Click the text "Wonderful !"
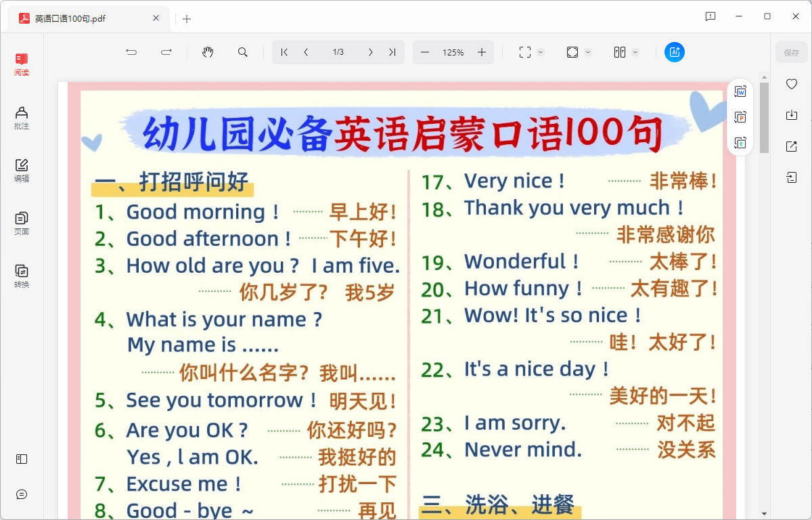This screenshot has height=520, width=812. tap(522, 261)
